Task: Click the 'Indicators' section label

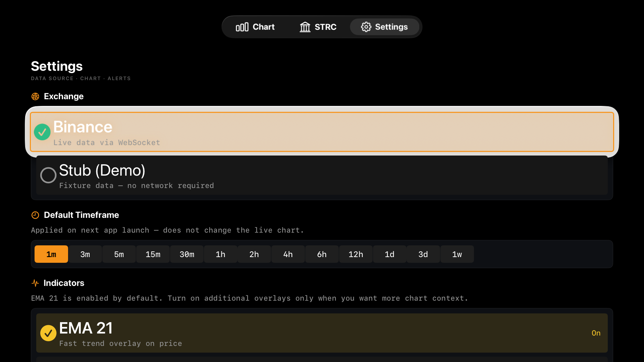Action: click(x=64, y=283)
